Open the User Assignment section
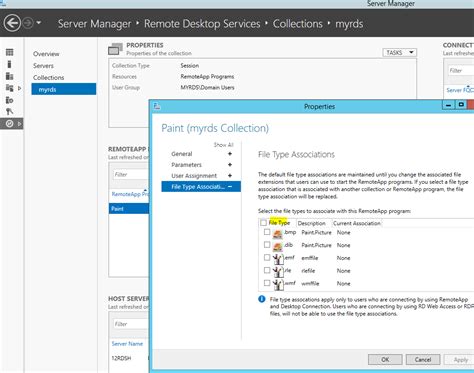474x373 pixels. coord(194,176)
